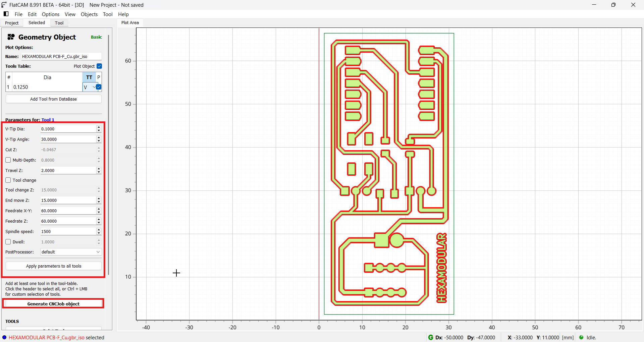The width and height of the screenshot is (644, 342).
Task: Click Generate CNCJob object button
Action: [x=54, y=304]
